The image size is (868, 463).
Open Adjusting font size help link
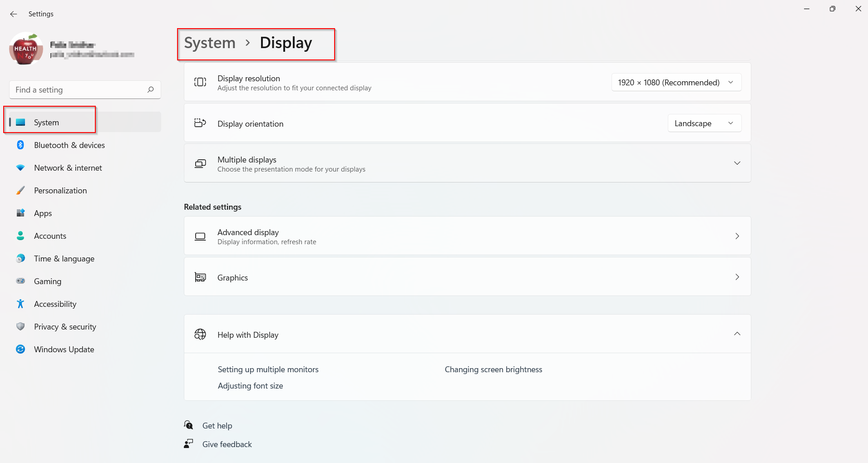click(x=250, y=386)
